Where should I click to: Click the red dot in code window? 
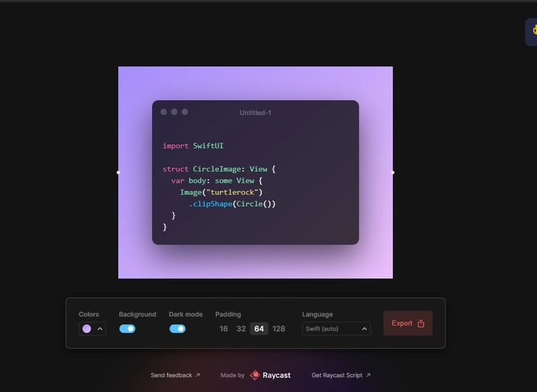[164, 112]
